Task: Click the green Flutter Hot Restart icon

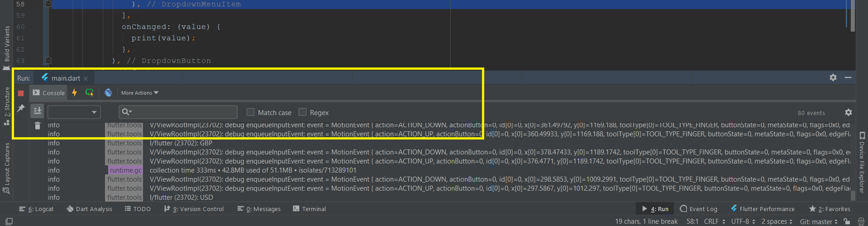Action: click(89, 92)
